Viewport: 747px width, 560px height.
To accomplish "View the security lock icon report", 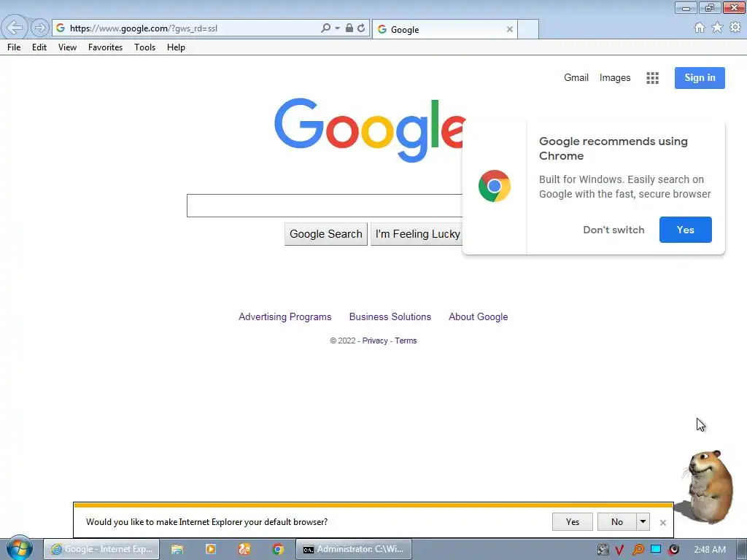I will point(349,28).
